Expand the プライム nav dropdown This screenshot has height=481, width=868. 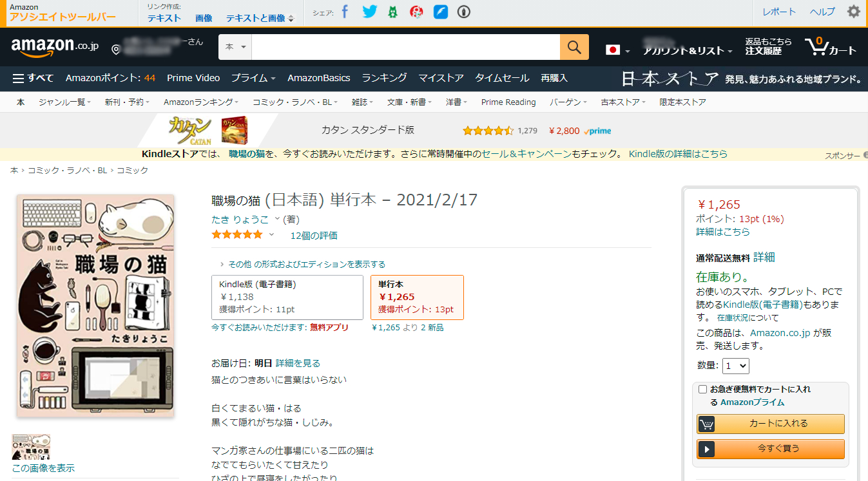pyautogui.click(x=253, y=78)
